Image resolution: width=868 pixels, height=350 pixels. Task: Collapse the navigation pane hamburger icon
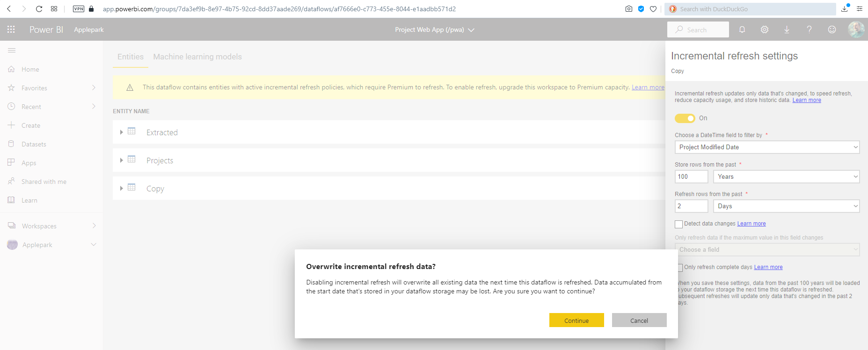[x=12, y=50]
